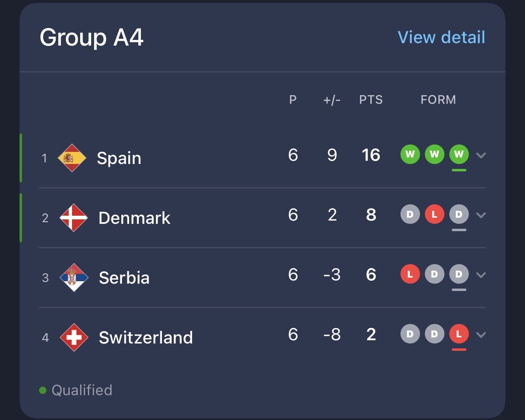525x420 pixels.
Task: Click the Serbia flag icon
Action: tap(74, 278)
